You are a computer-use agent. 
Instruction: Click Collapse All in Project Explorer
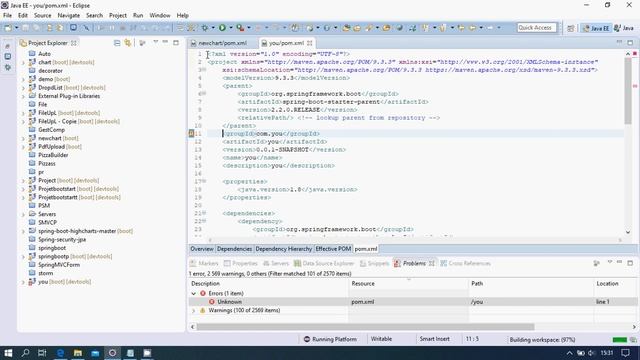(117, 43)
